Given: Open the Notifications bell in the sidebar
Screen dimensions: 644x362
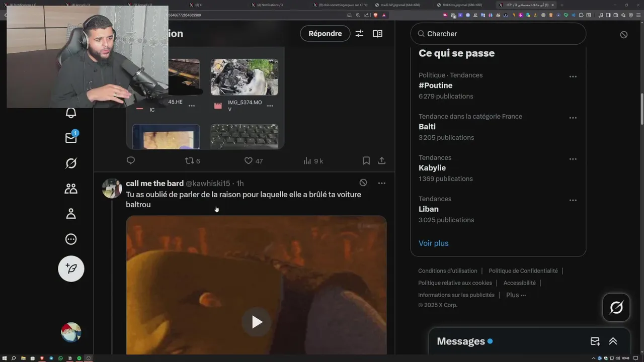Looking at the screenshot, I should (x=71, y=113).
